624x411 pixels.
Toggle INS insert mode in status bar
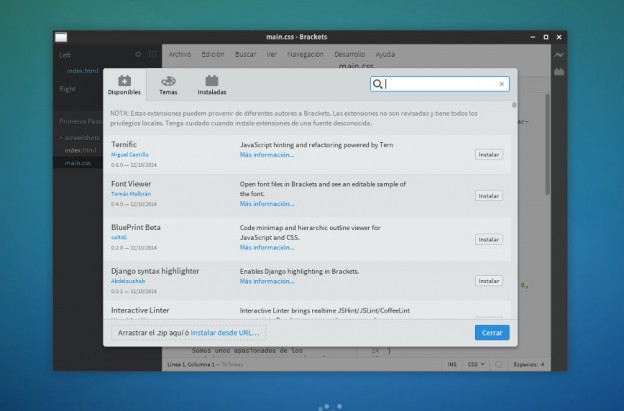(453, 365)
